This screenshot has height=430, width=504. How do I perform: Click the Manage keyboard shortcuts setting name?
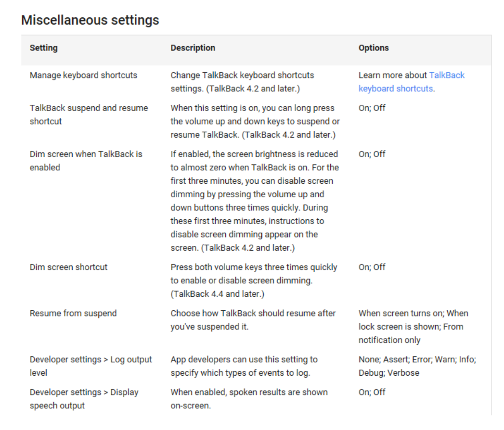point(84,75)
